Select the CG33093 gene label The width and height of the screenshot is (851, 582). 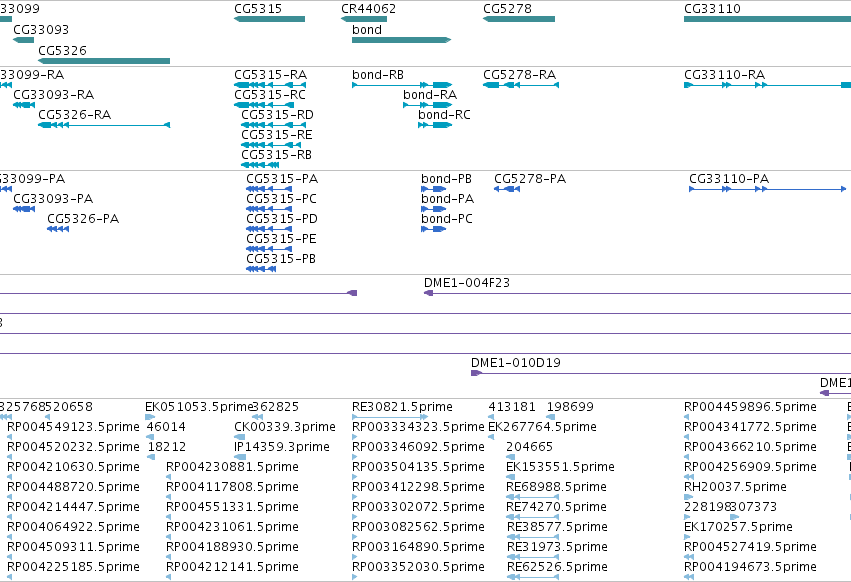point(41,29)
